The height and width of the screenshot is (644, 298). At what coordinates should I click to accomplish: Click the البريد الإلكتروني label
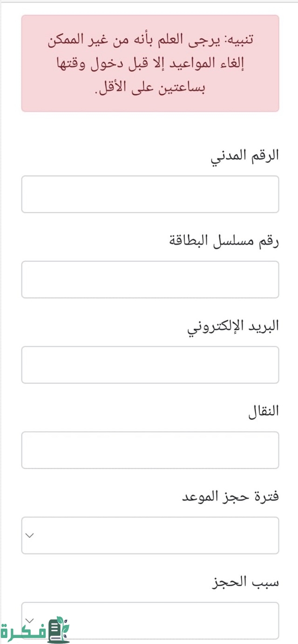click(x=233, y=326)
